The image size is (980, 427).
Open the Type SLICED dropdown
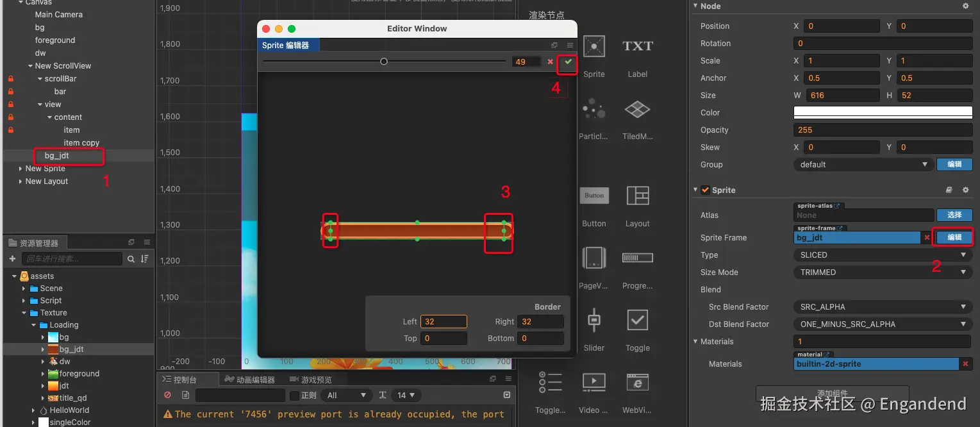click(x=883, y=255)
